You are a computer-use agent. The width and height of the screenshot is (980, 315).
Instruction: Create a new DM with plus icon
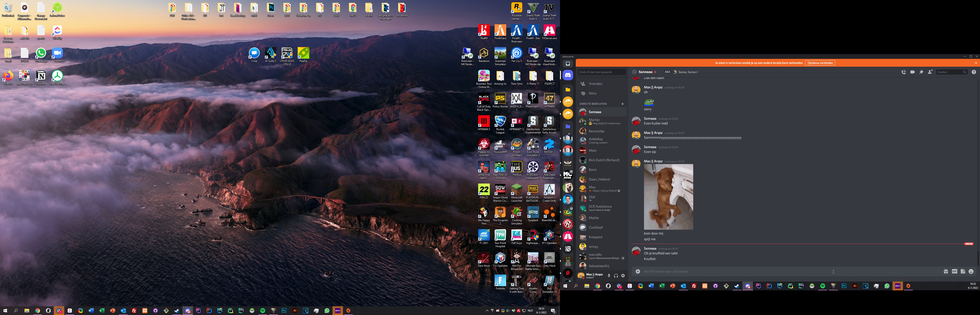[x=622, y=104]
